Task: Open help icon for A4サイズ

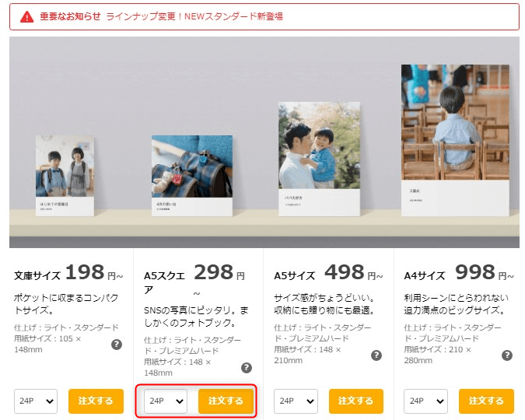Action: 507,355
